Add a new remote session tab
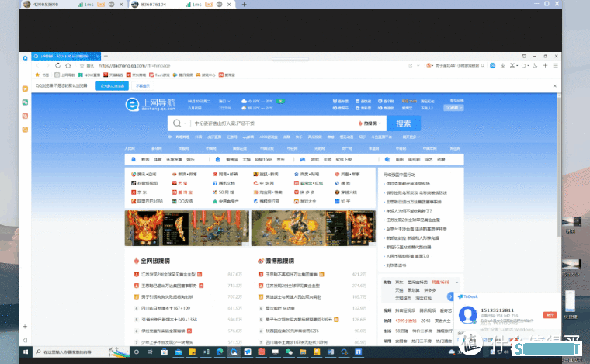Viewport: 590px width, 364px height. click(x=245, y=5)
